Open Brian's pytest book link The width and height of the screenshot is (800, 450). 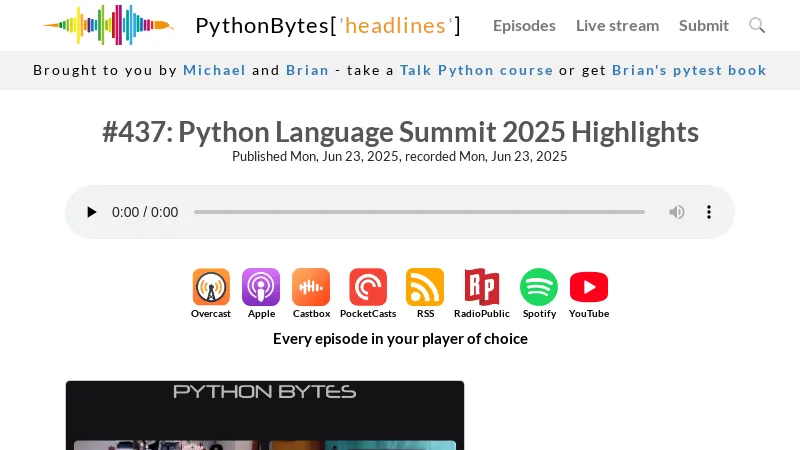click(689, 70)
